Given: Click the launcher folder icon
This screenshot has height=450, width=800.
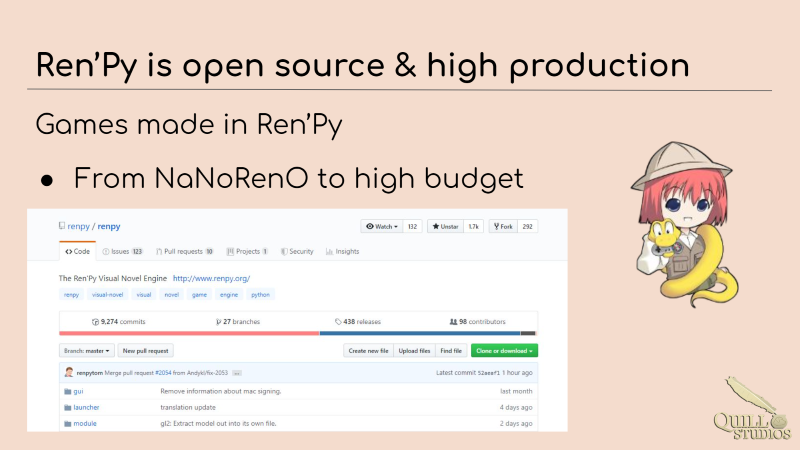Looking at the screenshot, I should (x=67, y=408).
